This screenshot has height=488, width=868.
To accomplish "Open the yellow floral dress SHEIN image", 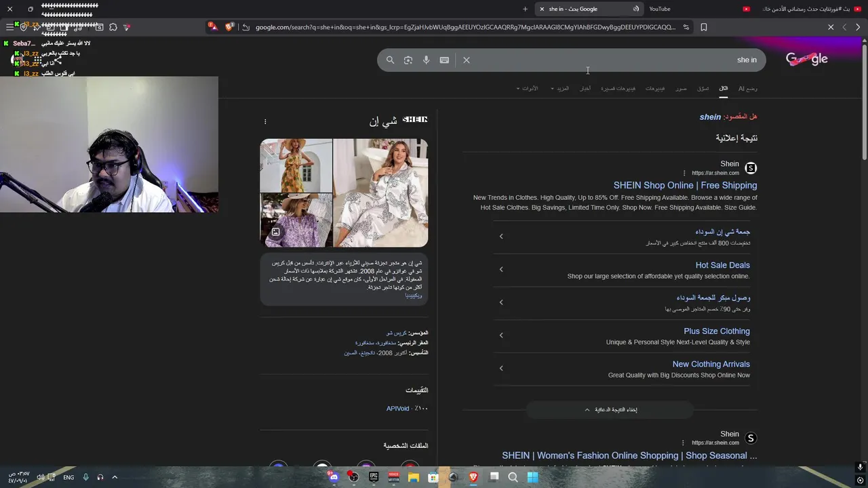I will click(x=296, y=165).
